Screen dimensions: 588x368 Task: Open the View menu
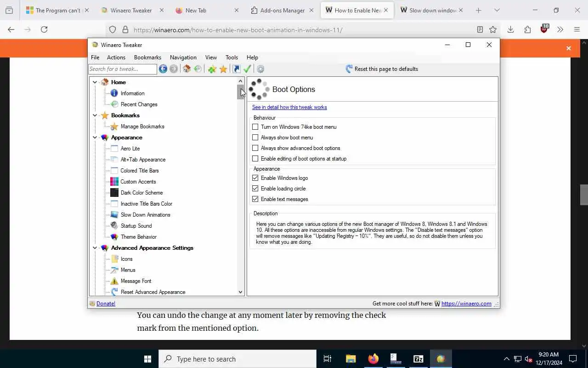[x=211, y=57]
